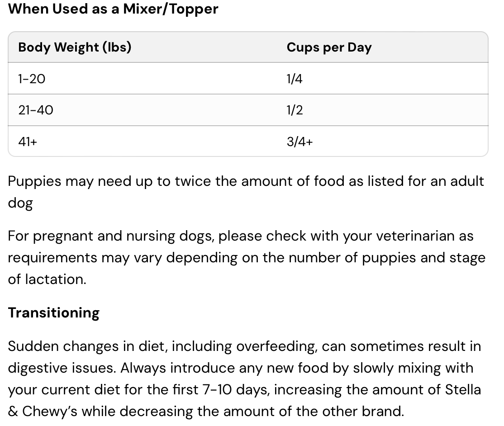This screenshot has height=426, width=504.
Task: Click the "3/4+" cups value cell
Action: pos(300,142)
